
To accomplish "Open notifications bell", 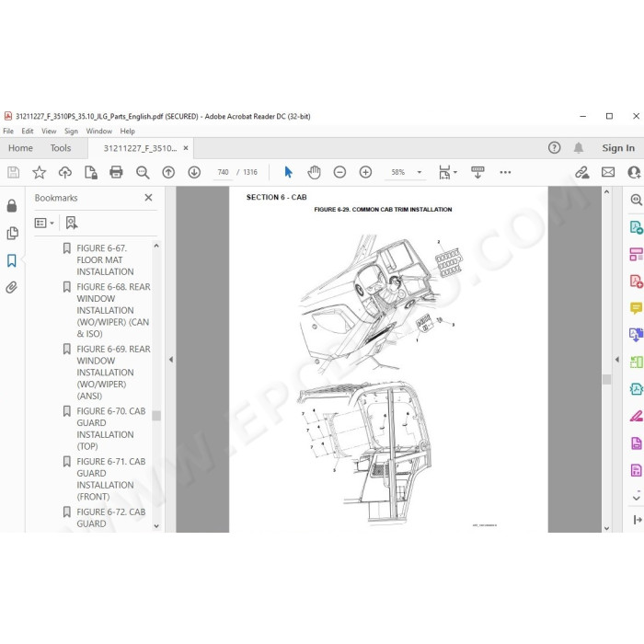I will click(579, 148).
